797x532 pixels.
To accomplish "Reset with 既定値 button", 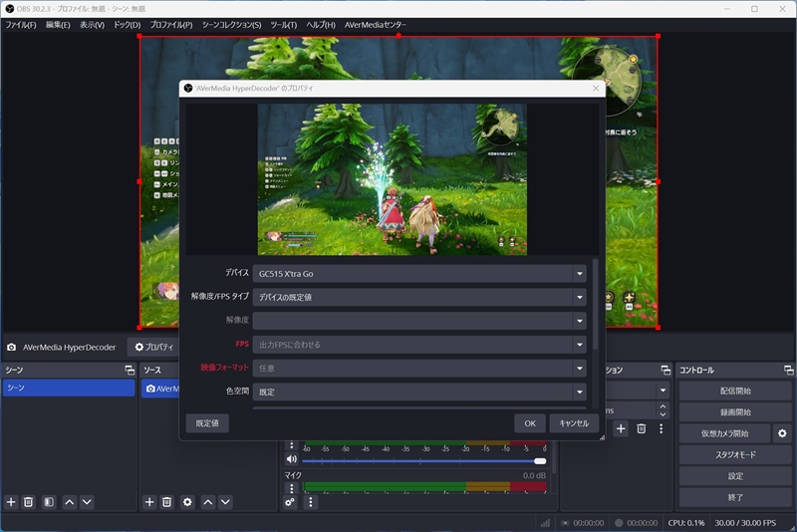I will click(x=207, y=423).
